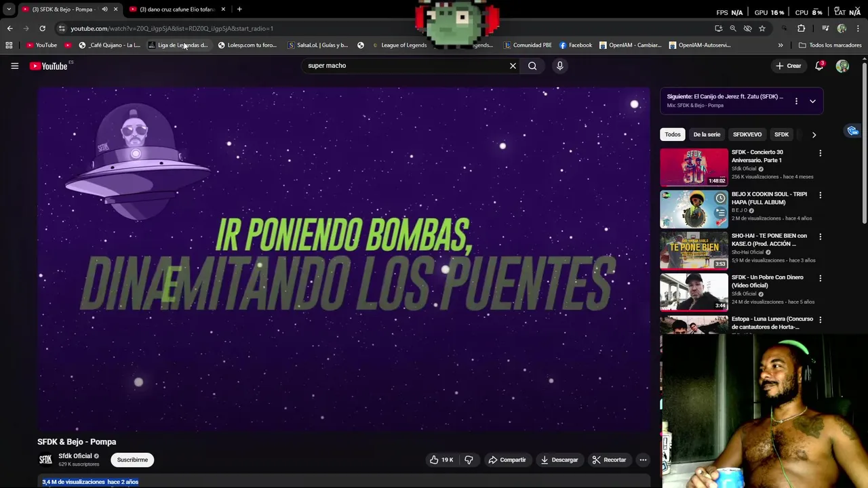The height and width of the screenshot is (488, 868).
Task: Open the Liga de Leyendas bookmark
Action: pyautogui.click(x=178, y=45)
